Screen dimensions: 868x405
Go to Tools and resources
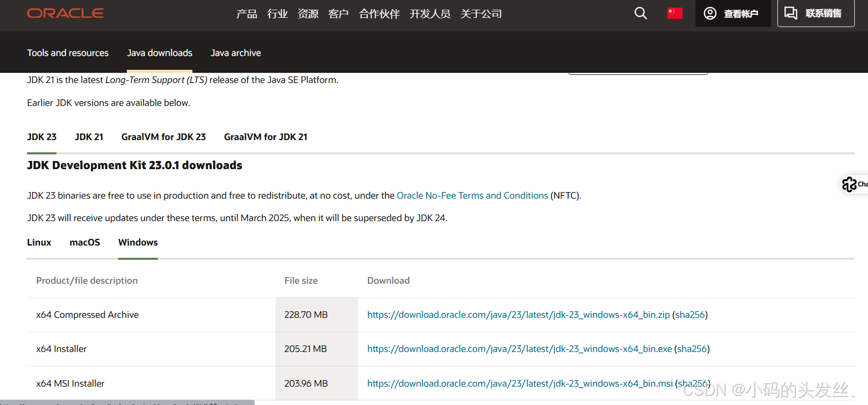tap(68, 53)
